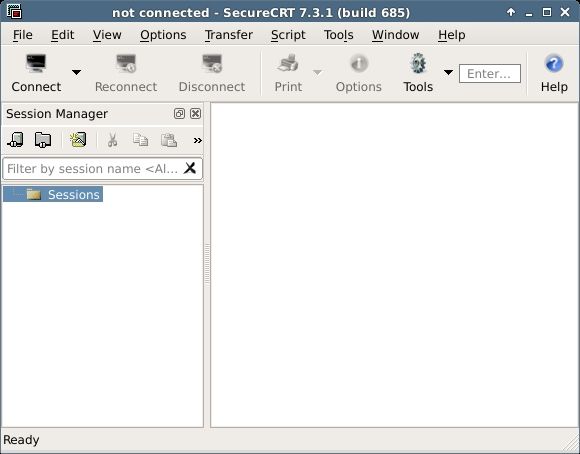Float the Session Manager panel
The width and height of the screenshot is (580, 454).
[x=179, y=113]
